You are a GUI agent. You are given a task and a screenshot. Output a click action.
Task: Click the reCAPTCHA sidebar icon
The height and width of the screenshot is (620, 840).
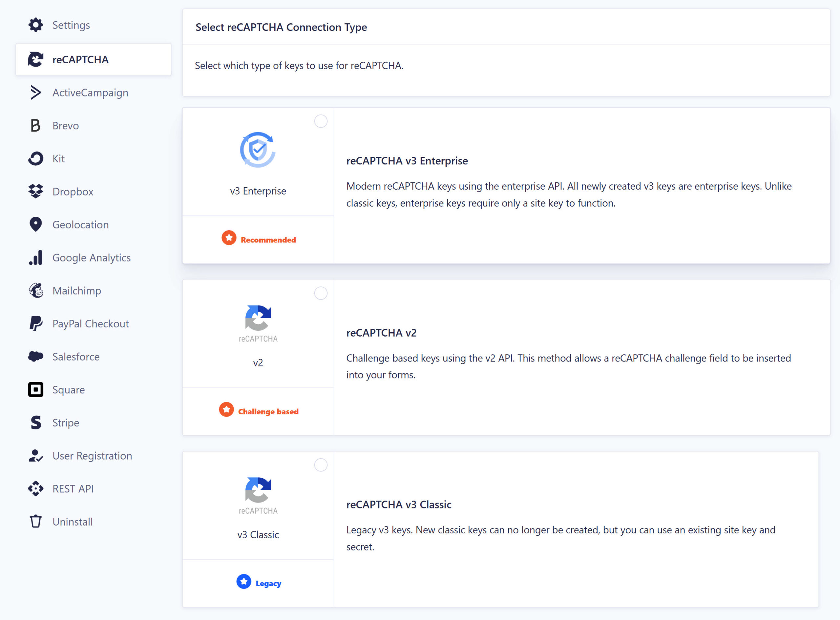coord(36,59)
